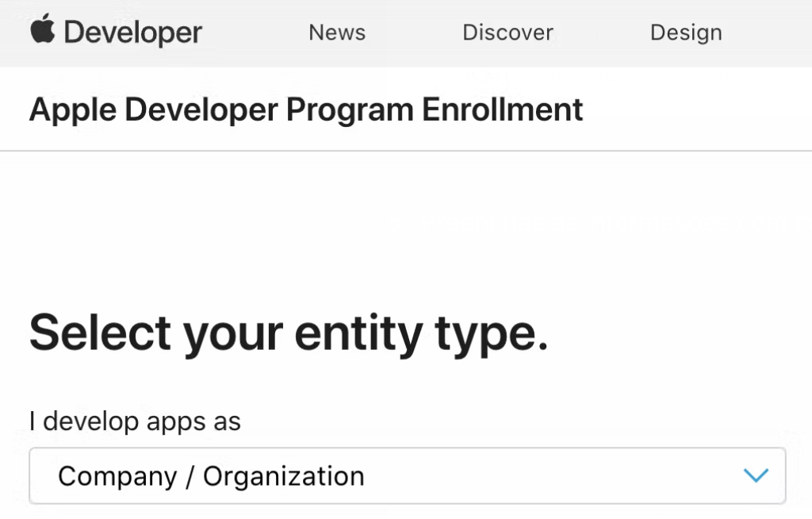The width and height of the screenshot is (812, 519).
Task: Click the word "Company" in the dropdown
Action: [x=117, y=476]
